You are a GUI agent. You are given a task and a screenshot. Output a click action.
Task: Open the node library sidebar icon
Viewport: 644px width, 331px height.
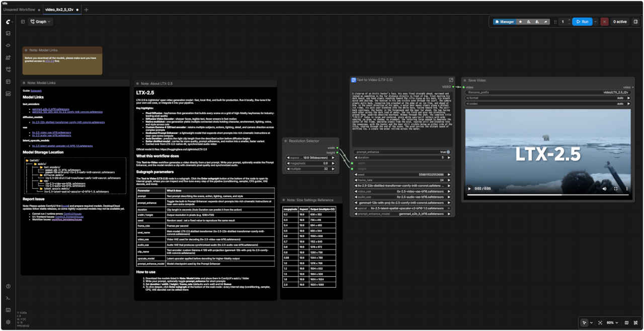coord(8,45)
